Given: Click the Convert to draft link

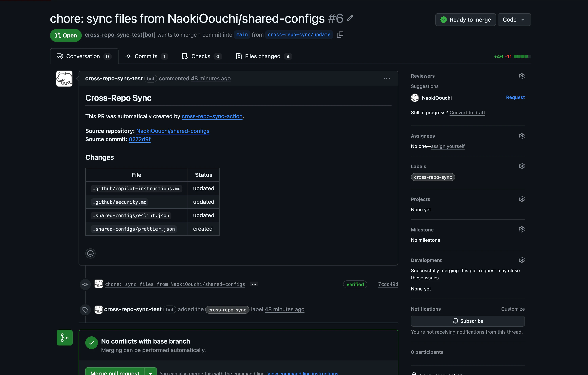Looking at the screenshot, I should click(x=467, y=113).
